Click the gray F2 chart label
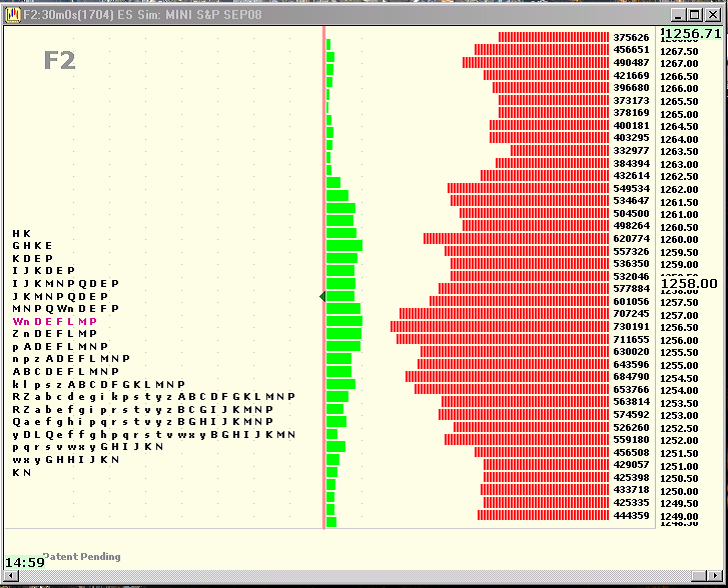Viewport: 728px width, 588px height. click(59, 60)
